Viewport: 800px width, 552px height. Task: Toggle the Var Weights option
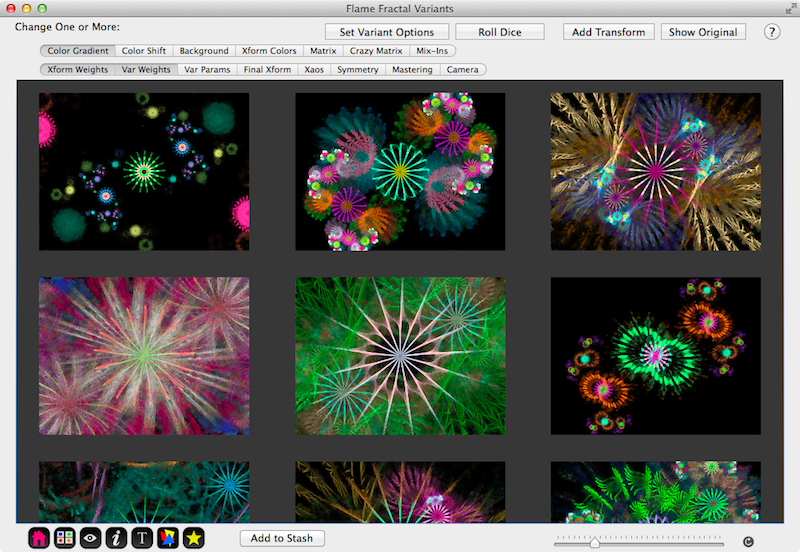[146, 70]
